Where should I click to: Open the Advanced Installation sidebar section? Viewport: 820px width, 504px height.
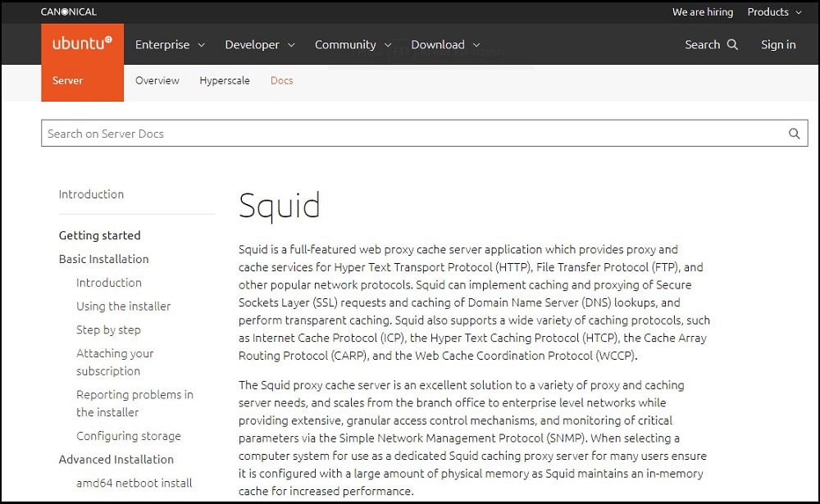116,459
